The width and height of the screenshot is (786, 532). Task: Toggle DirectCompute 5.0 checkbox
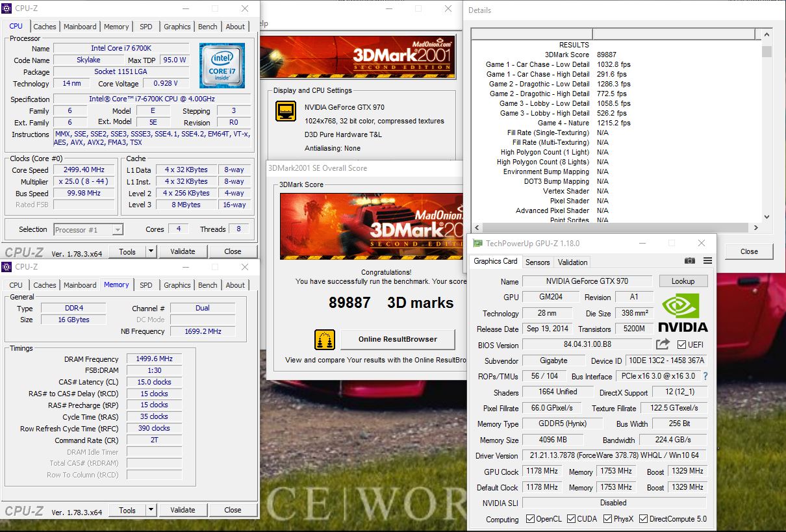pyautogui.click(x=644, y=519)
